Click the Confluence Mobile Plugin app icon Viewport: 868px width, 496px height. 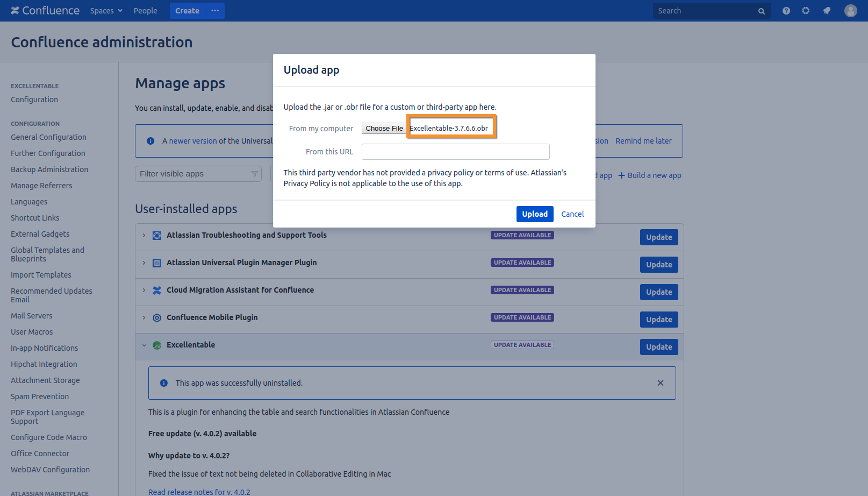(x=157, y=318)
